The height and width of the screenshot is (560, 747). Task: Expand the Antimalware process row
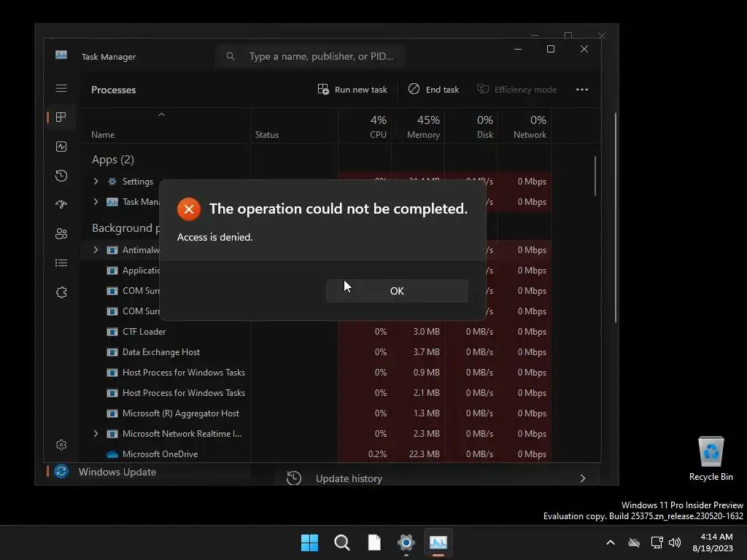(96, 250)
